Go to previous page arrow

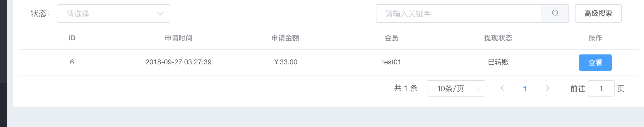502,88
